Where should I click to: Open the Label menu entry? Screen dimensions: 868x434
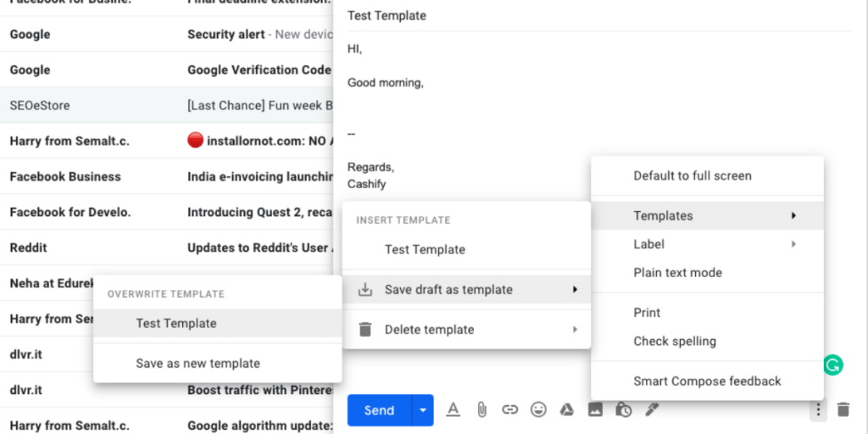click(708, 244)
